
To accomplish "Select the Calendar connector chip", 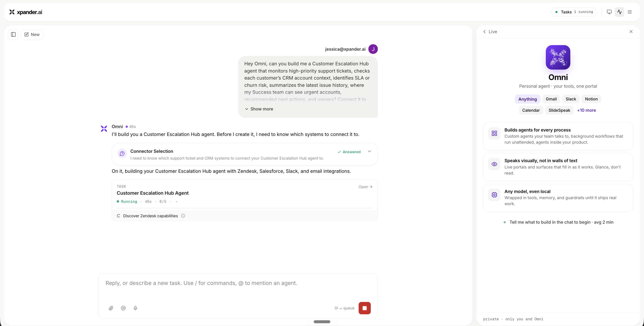I will click(x=531, y=110).
